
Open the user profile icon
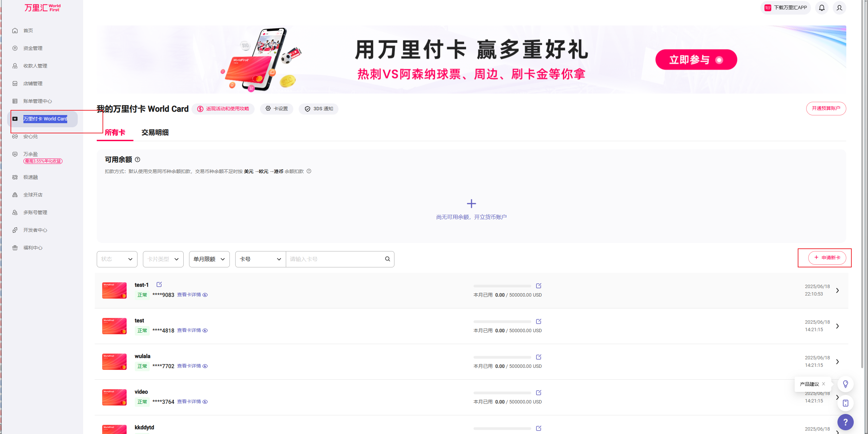tap(839, 8)
